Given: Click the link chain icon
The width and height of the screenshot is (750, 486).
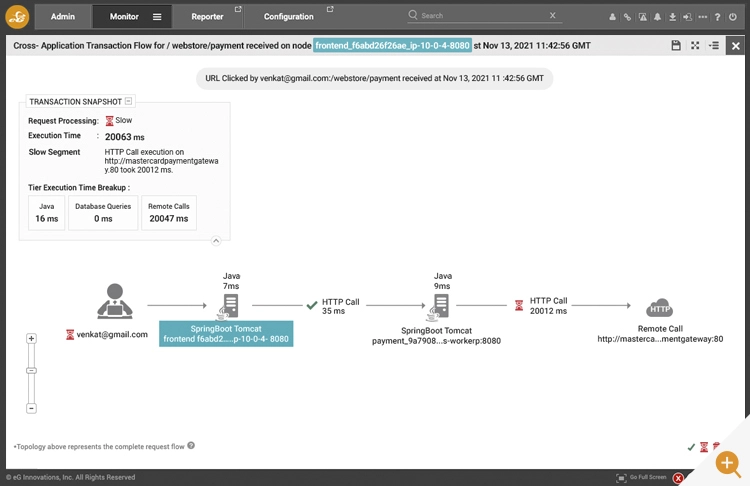Looking at the screenshot, I should tap(627, 17).
